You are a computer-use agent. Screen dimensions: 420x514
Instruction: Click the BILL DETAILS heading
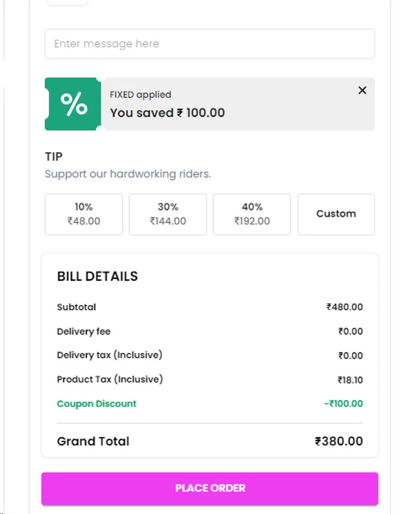pyautogui.click(x=97, y=277)
